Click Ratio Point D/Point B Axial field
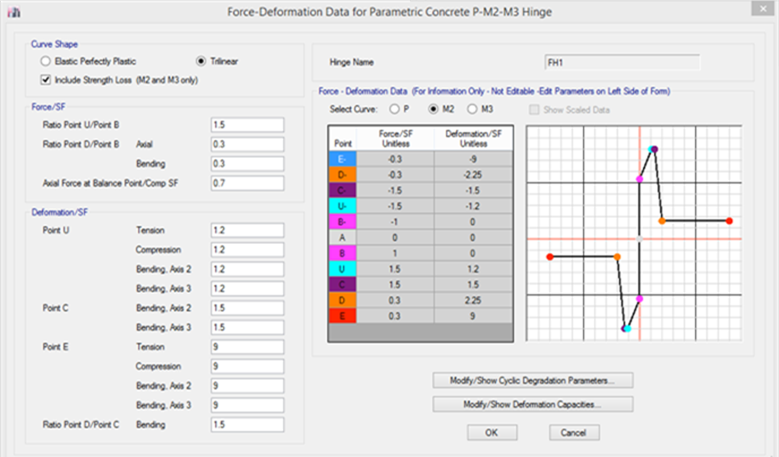This screenshot has width=779, height=457. click(x=247, y=144)
